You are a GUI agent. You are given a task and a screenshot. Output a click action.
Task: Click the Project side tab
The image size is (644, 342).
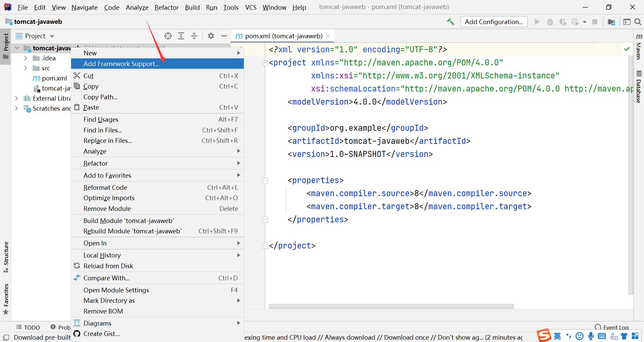pos(6,46)
